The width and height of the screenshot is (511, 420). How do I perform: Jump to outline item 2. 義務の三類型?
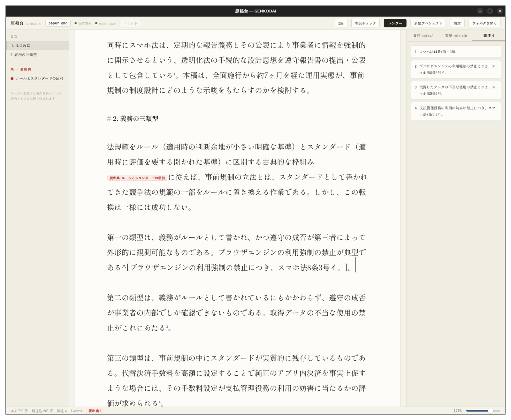pos(37,55)
